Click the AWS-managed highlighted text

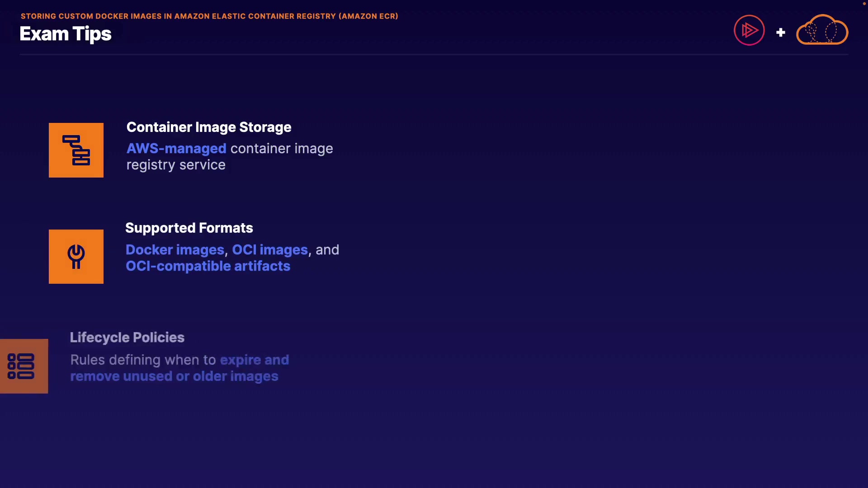pyautogui.click(x=176, y=149)
